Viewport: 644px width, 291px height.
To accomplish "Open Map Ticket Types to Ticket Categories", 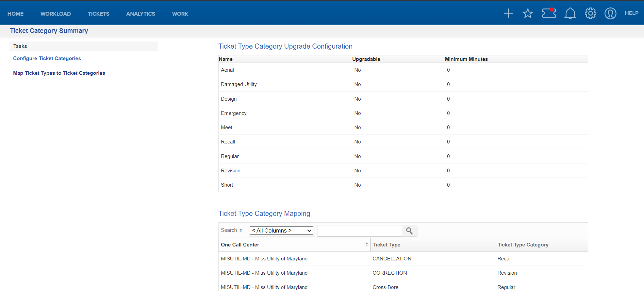I will (59, 73).
